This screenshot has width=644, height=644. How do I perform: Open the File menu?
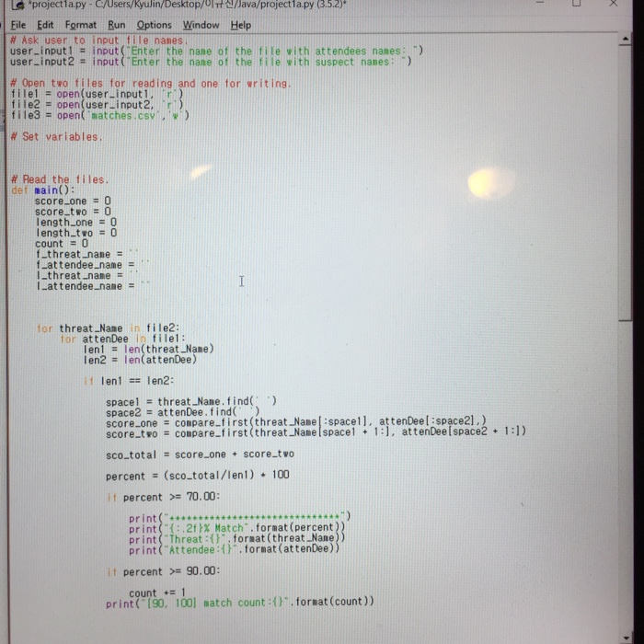18,25
